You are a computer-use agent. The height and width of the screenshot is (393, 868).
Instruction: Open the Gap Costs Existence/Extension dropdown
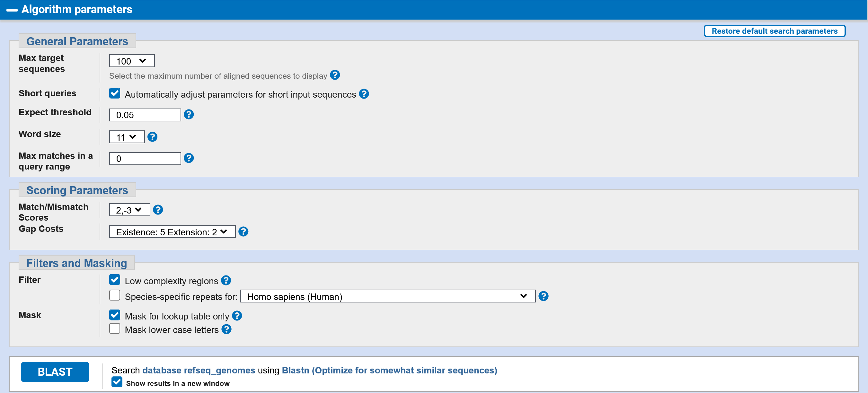pyautogui.click(x=172, y=232)
